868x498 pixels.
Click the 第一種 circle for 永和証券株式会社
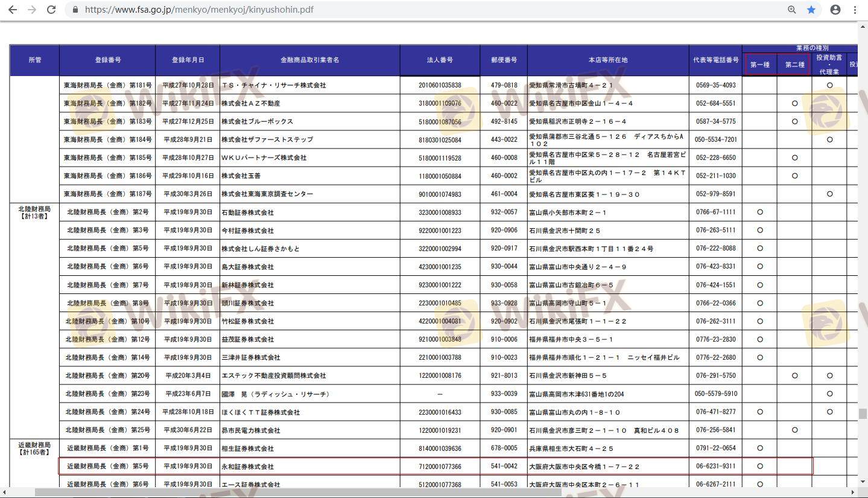tap(760, 466)
